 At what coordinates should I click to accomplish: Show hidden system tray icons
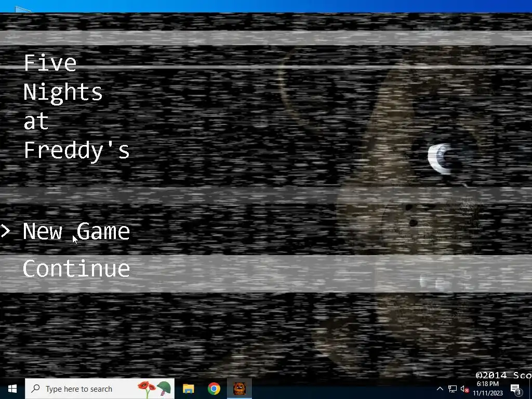click(x=440, y=389)
